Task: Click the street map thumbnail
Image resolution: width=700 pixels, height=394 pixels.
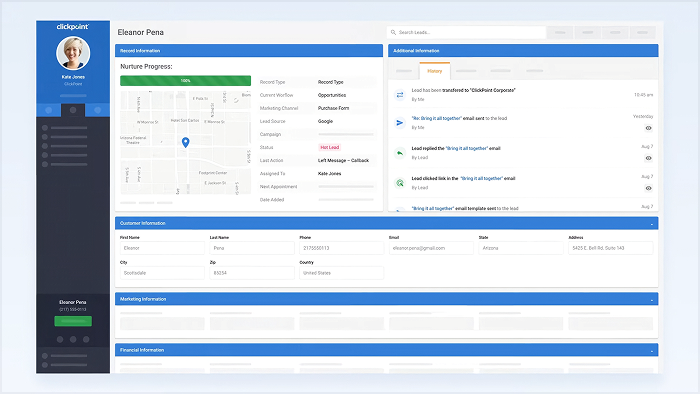Action: click(x=186, y=142)
